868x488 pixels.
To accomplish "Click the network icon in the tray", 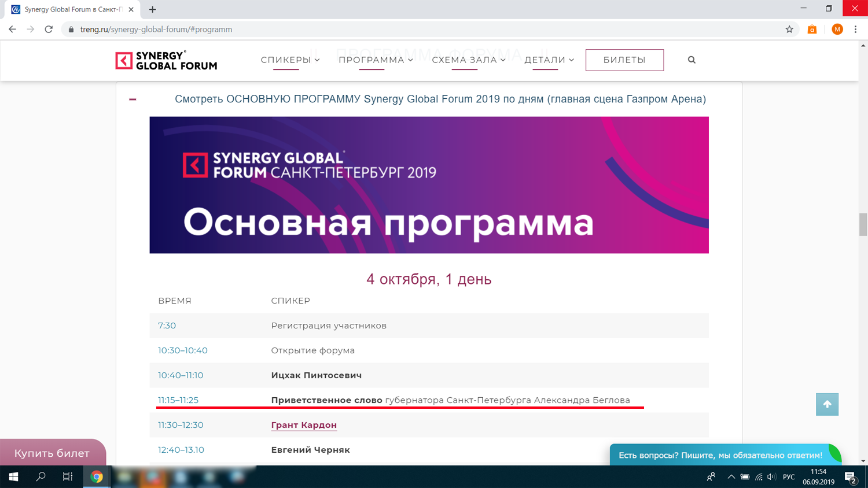I will coord(759,476).
